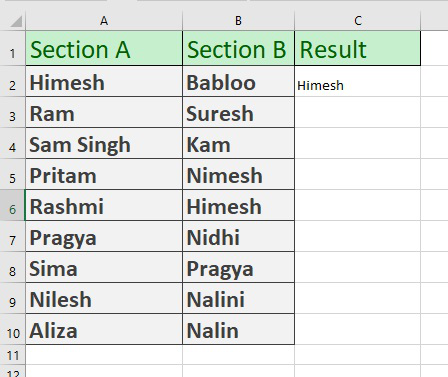This screenshot has height=377, width=448.
Task: Click the Section B header cell
Action: pos(238,49)
